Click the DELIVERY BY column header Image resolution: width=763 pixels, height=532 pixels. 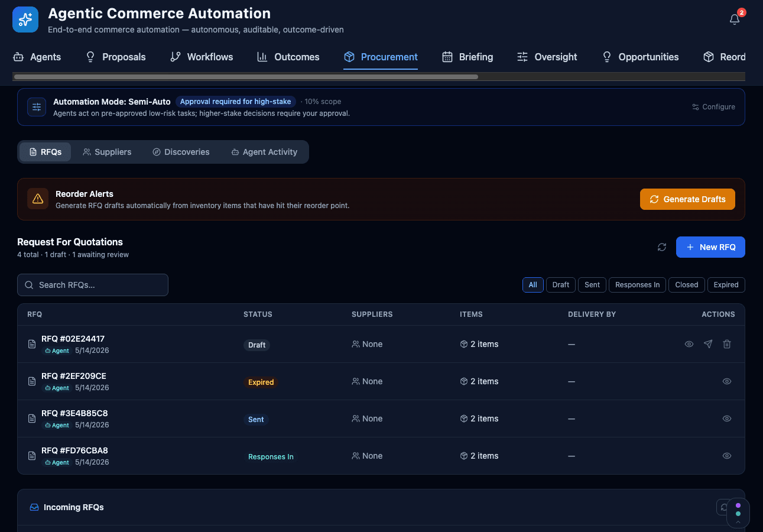(x=592, y=314)
